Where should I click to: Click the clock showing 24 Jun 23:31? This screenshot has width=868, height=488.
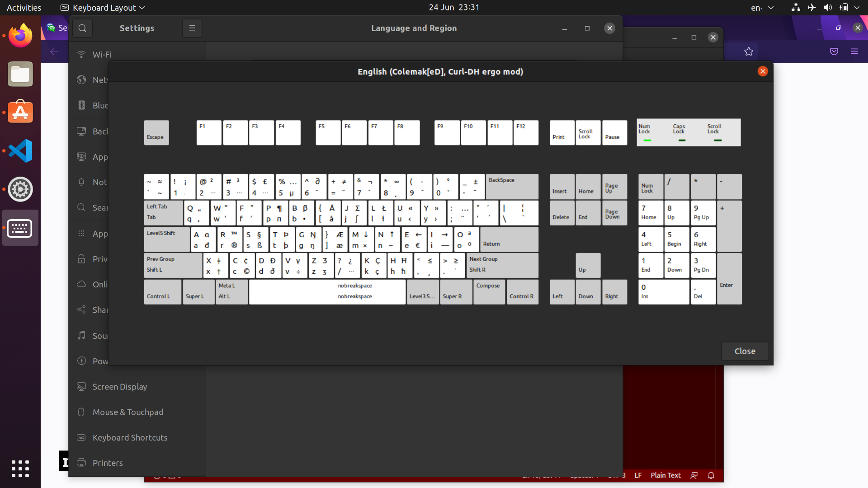coord(454,8)
